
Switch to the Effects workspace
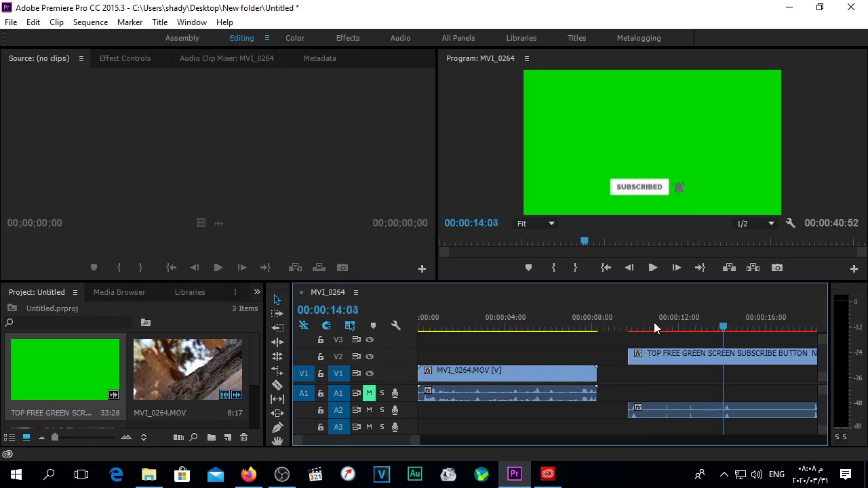[x=348, y=38]
